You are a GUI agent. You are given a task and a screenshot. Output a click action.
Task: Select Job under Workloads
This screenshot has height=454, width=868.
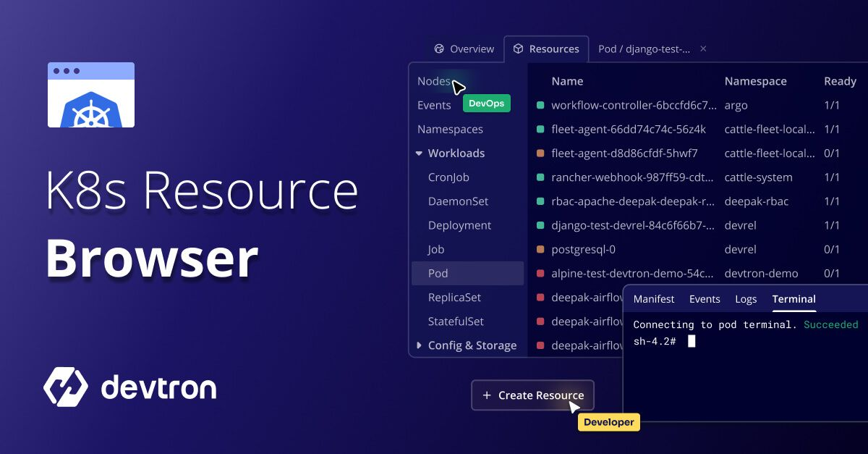click(436, 249)
